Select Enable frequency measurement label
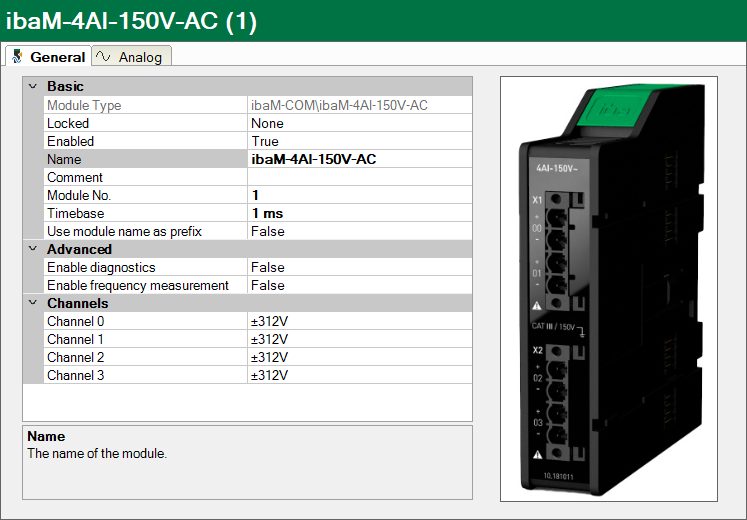Image resolution: width=747 pixels, height=520 pixels. point(138,285)
